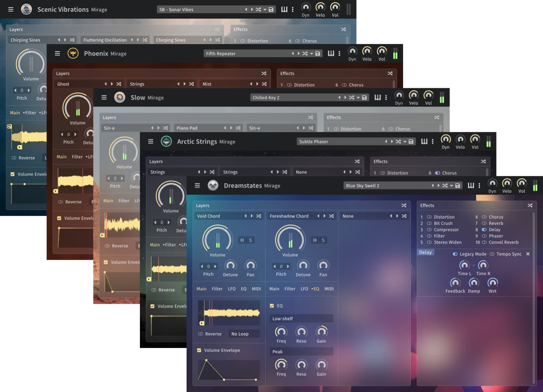Open the MIDI tab of Void Chord layer

point(256,289)
